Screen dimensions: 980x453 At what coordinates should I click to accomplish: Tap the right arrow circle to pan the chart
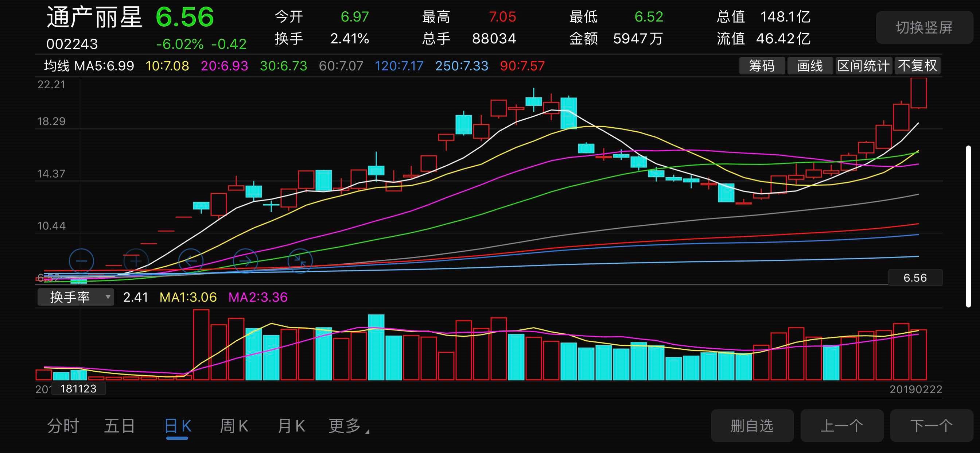(x=245, y=261)
